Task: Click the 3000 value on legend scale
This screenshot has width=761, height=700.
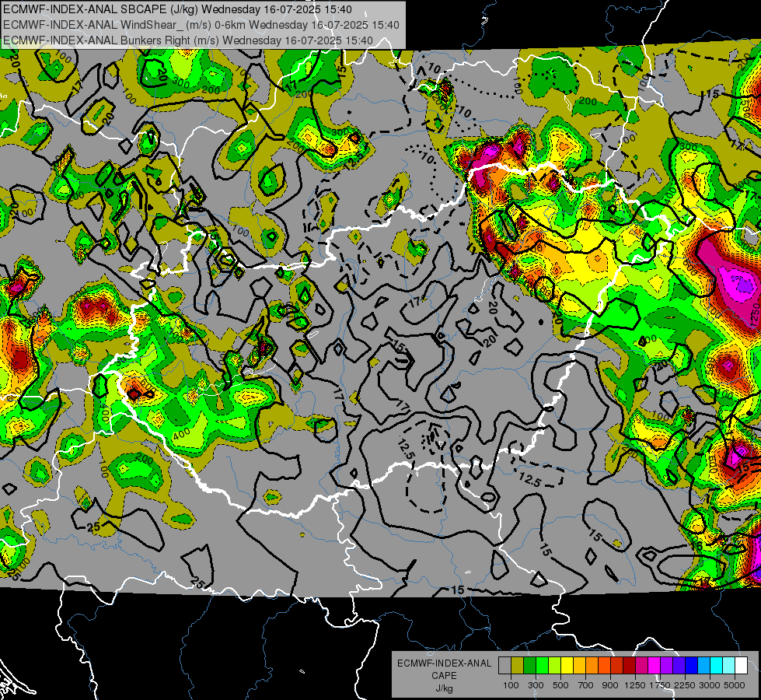Action: [710, 685]
